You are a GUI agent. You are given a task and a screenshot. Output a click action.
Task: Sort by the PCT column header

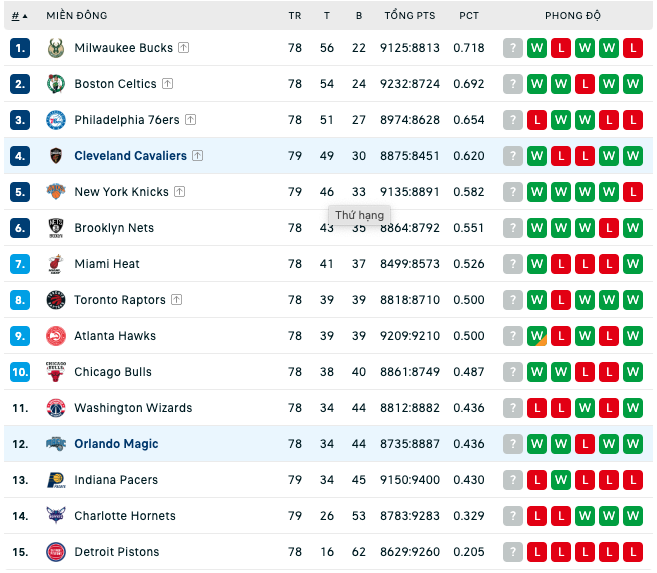(x=468, y=16)
